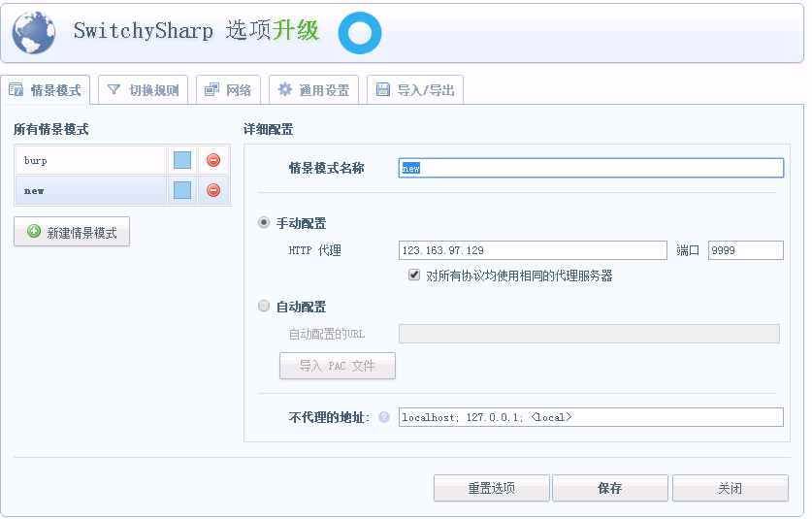The width and height of the screenshot is (812, 519).
Task: Uncheck 对所有协议均使用相同的代理服务器 checkbox
Action: (414, 276)
